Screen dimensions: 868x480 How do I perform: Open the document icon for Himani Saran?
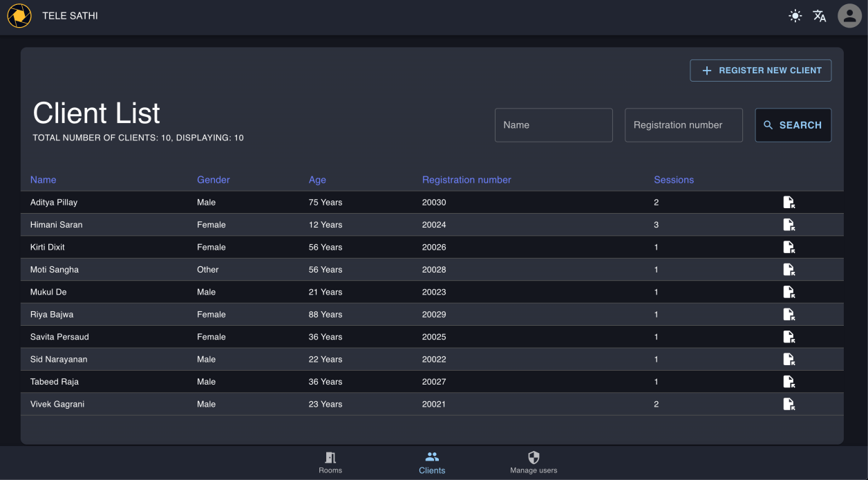pyautogui.click(x=789, y=225)
